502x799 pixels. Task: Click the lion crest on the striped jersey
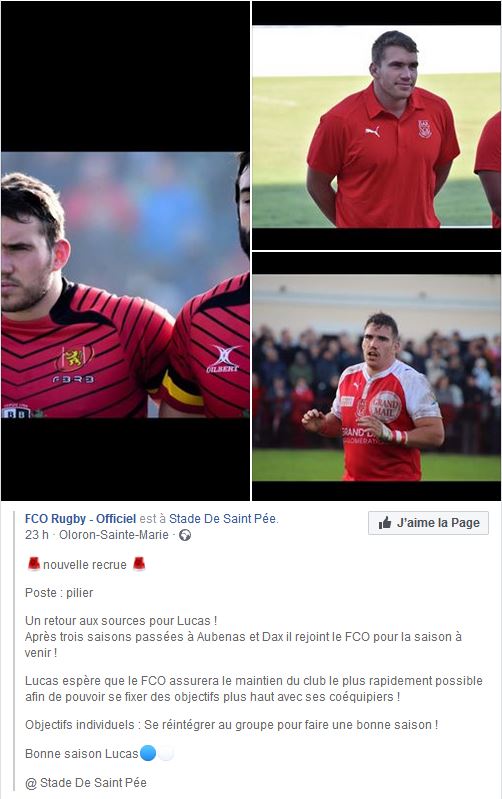click(x=74, y=358)
